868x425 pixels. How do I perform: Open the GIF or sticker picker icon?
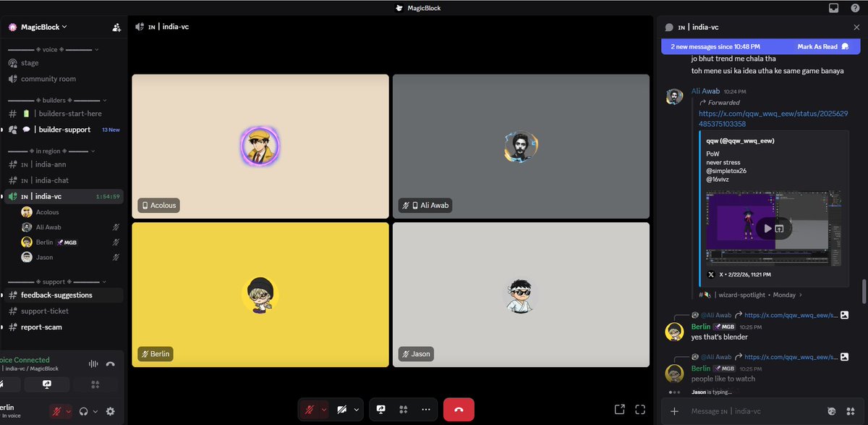831,411
